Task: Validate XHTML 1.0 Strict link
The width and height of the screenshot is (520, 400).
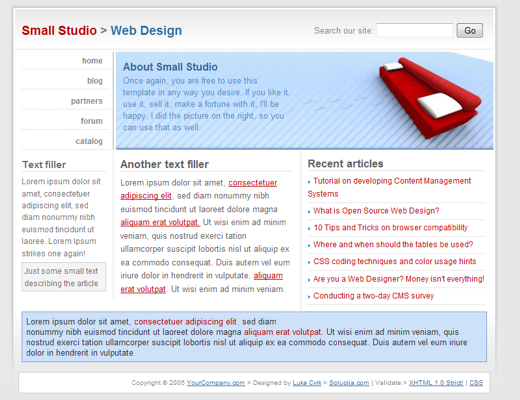Action: click(x=436, y=383)
